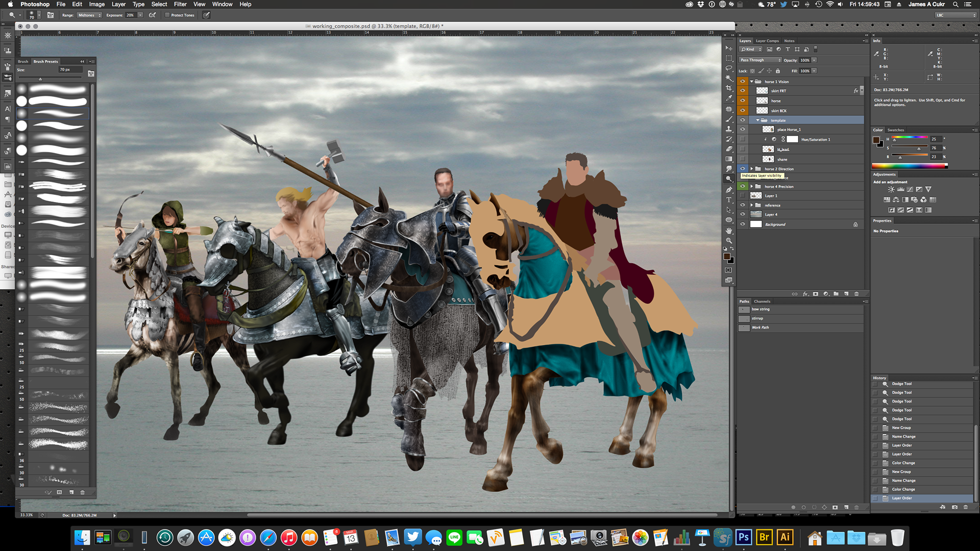Viewport: 980px width, 551px height.
Task: Switch to the Swatches tab
Action: coord(895,130)
